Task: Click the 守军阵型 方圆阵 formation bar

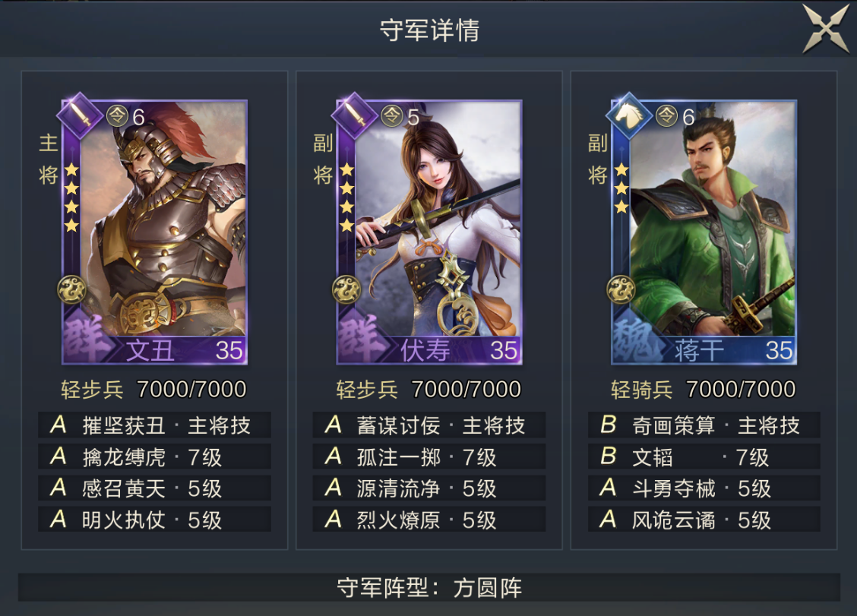Action: (429, 588)
